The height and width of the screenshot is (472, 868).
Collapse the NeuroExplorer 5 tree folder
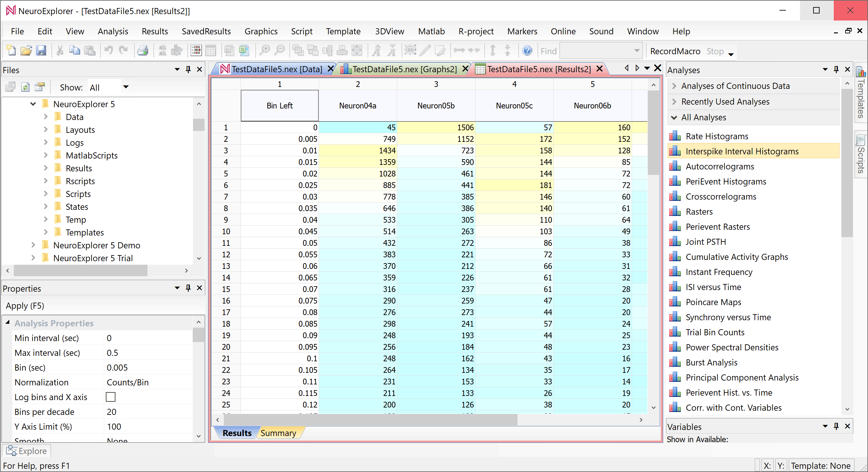[x=33, y=104]
